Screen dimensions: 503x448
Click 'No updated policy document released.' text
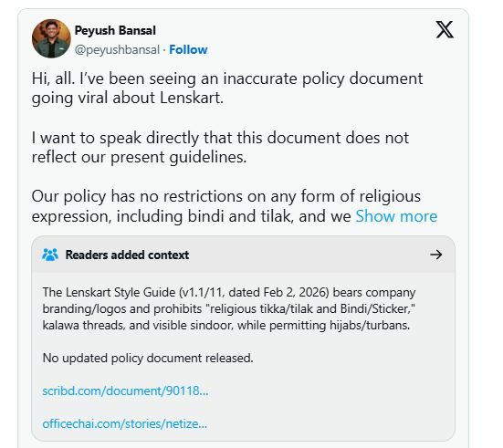pos(148,359)
